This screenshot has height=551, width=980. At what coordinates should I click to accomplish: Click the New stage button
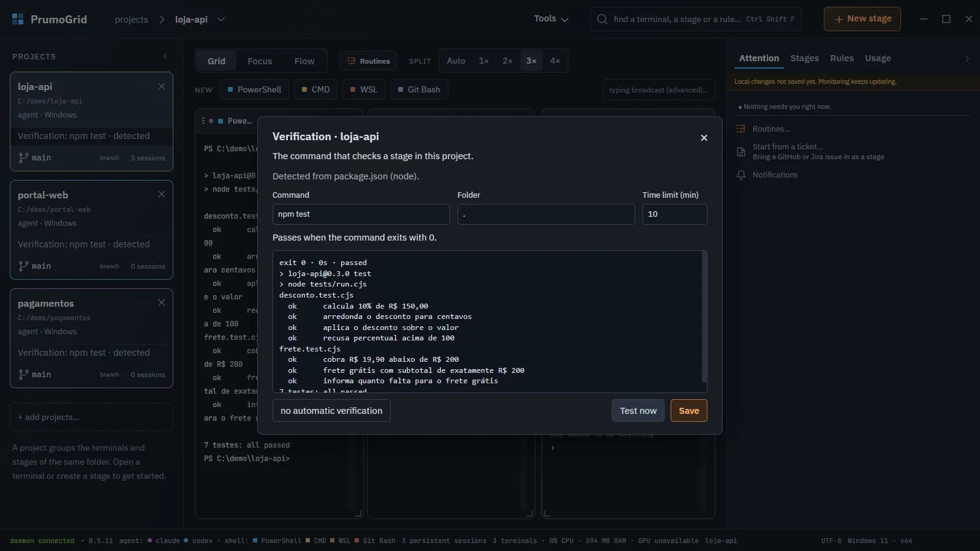862,19
